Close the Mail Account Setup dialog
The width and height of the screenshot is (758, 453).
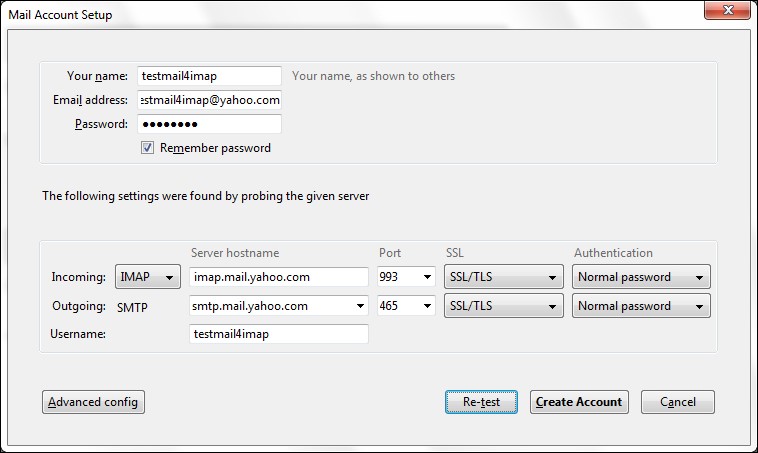coord(728,11)
